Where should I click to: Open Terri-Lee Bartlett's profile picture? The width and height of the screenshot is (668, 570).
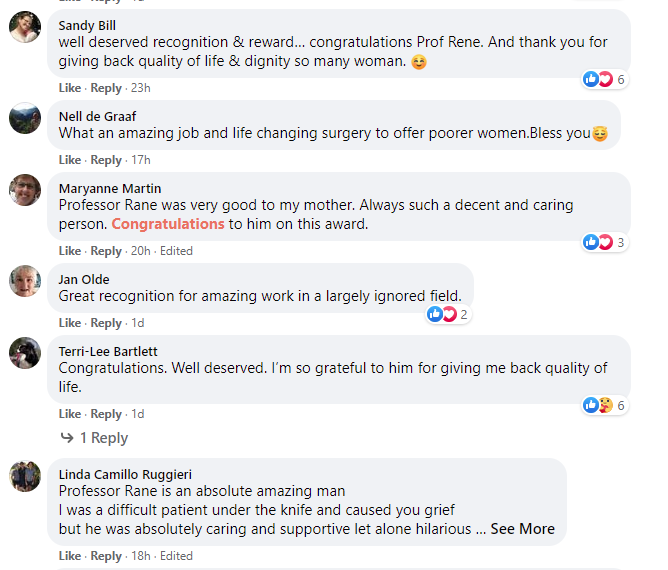[25, 353]
